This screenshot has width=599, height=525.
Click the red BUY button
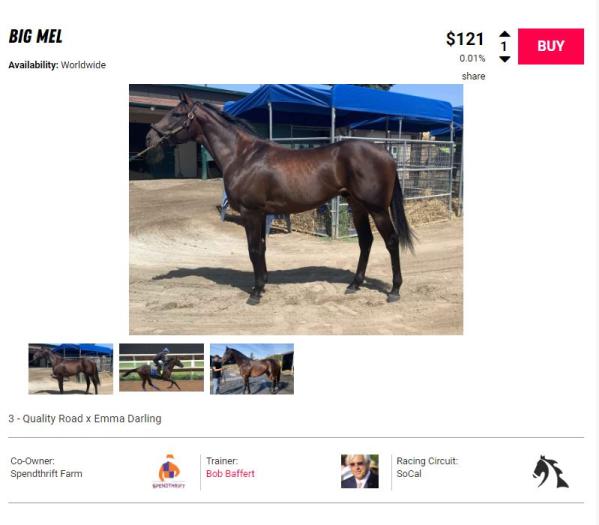pyautogui.click(x=550, y=46)
